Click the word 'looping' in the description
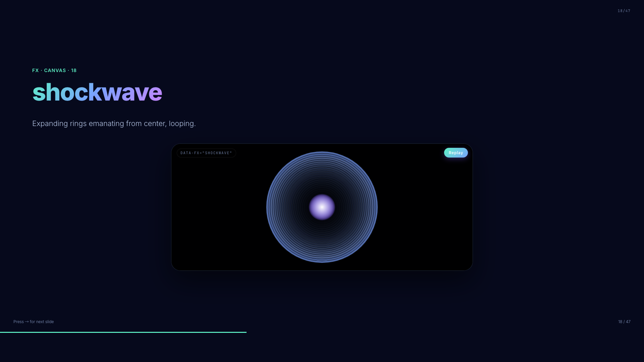This screenshot has height=362, width=644. point(181,124)
